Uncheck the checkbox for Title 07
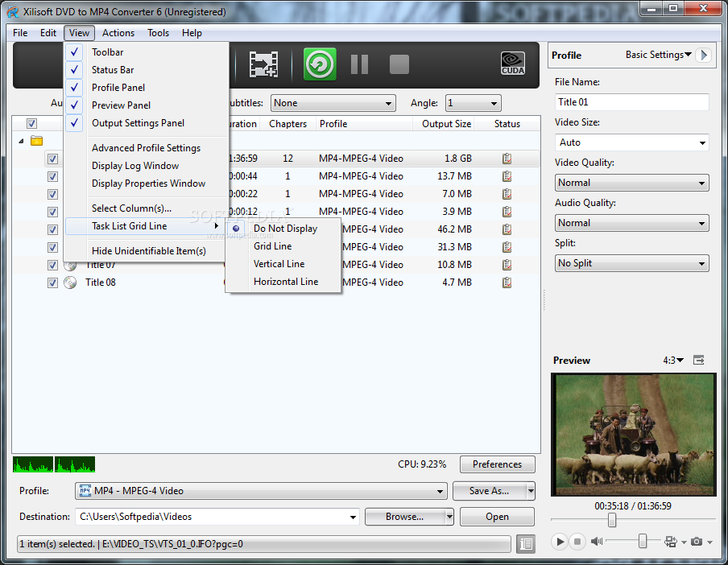The image size is (728, 565). click(52, 265)
